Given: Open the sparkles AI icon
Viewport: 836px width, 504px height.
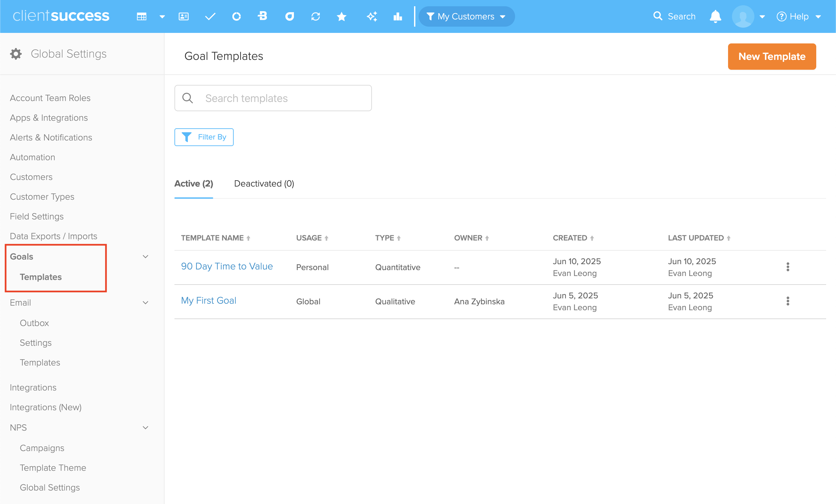Looking at the screenshot, I should tap(372, 16).
